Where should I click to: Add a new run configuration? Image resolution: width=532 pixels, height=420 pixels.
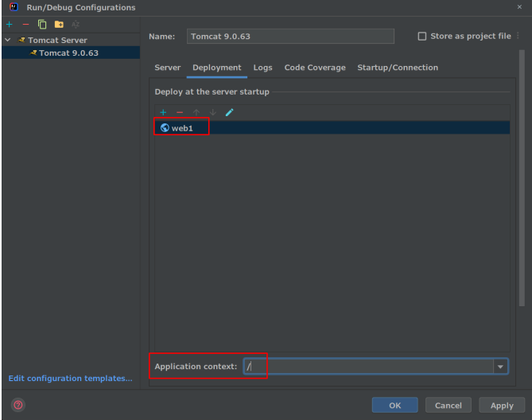pyautogui.click(x=10, y=25)
